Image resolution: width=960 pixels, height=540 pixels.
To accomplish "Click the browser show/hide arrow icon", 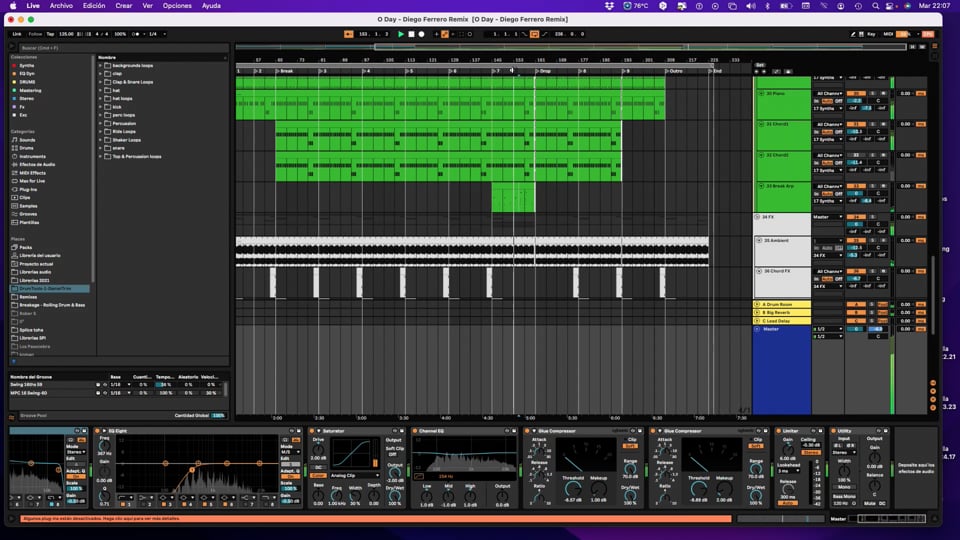I will point(12,47).
